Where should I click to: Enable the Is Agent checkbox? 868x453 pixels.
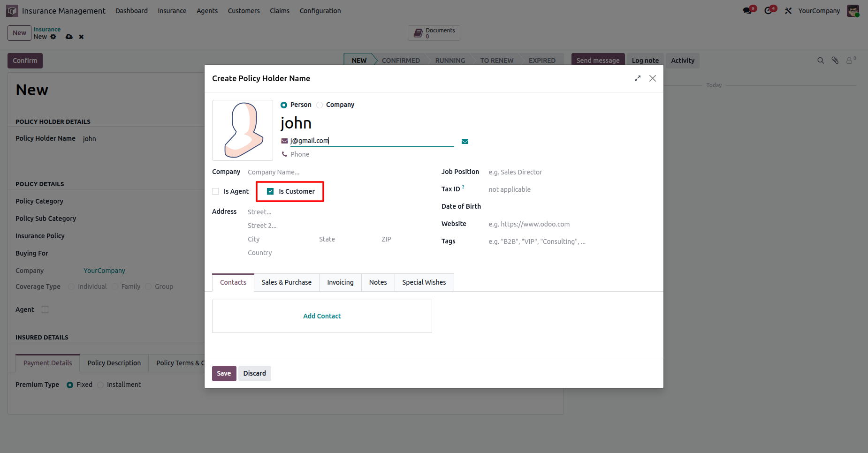[216, 191]
